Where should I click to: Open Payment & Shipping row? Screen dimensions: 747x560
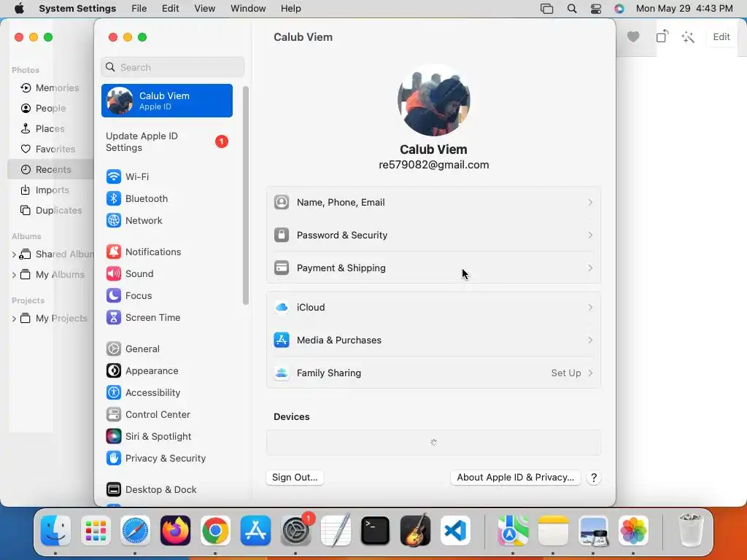pos(433,268)
